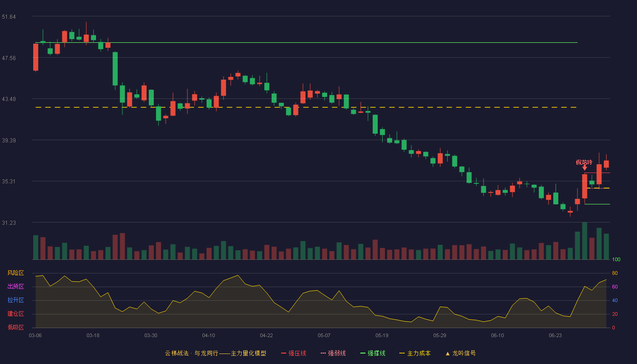This screenshot has width=637, height=364.
Task: Click the short green support line
Action: tap(597, 204)
